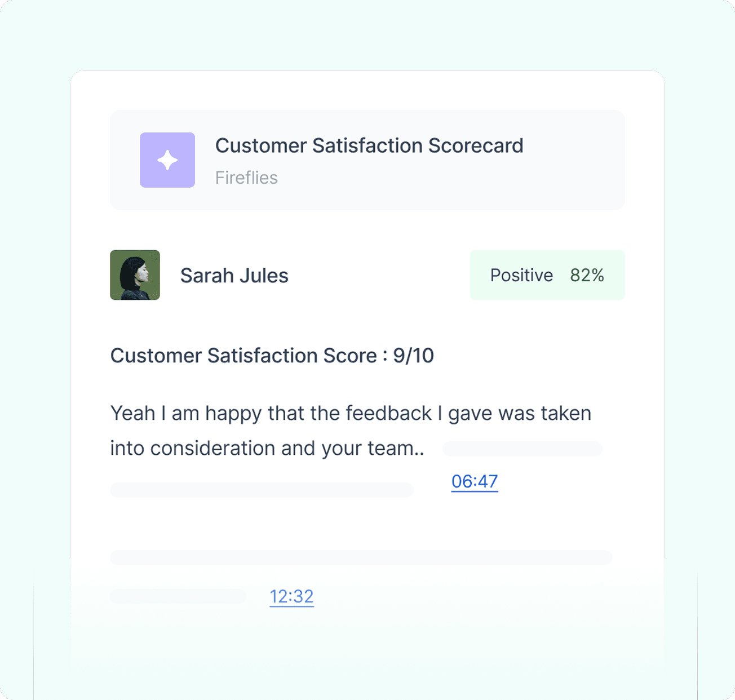Click the 9/10 score value
This screenshot has height=700, width=735.
click(x=413, y=356)
